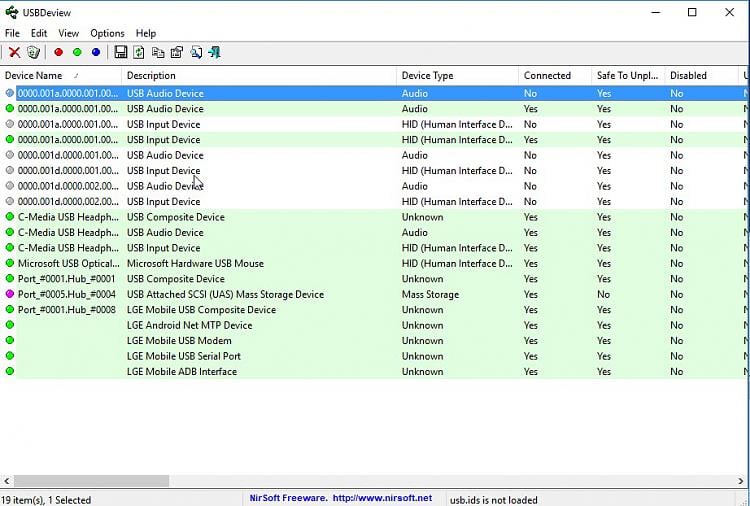Screen dimensions: 750x506
Task: Click the Port_#0001.Hub_#0008 device name
Action: pos(66,309)
